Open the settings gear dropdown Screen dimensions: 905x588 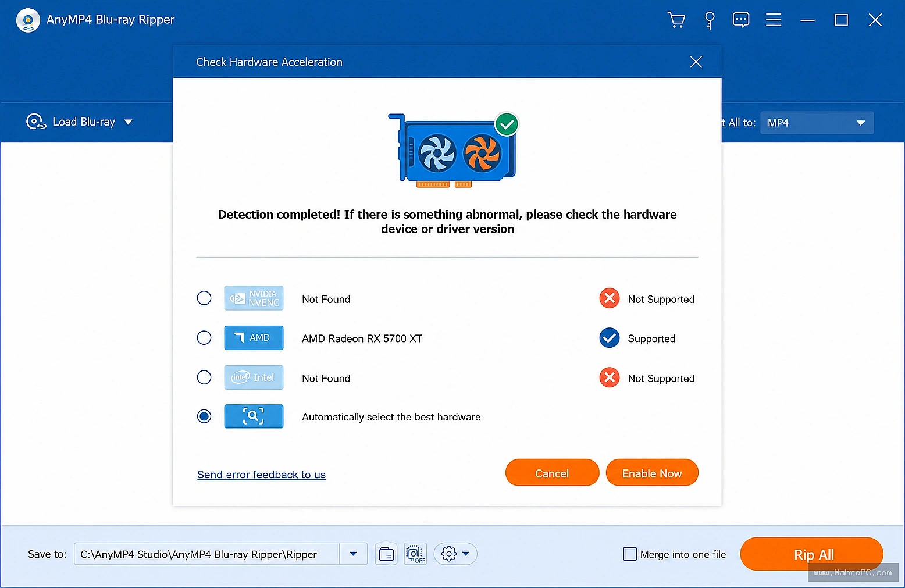(455, 554)
